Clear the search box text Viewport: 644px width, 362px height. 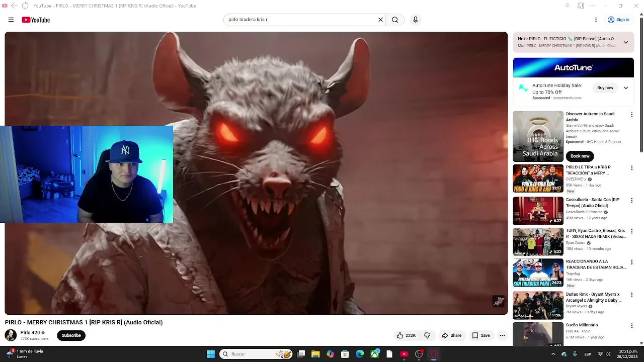click(380, 20)
